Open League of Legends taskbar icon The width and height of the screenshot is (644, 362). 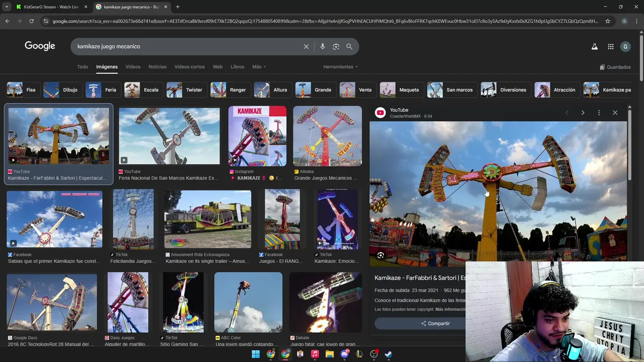tap(359, 354)
